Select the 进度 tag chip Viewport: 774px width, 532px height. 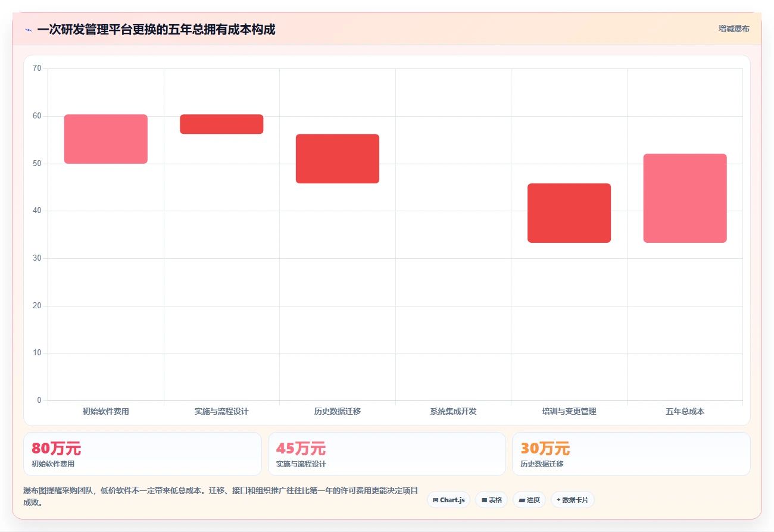[529, 500]
